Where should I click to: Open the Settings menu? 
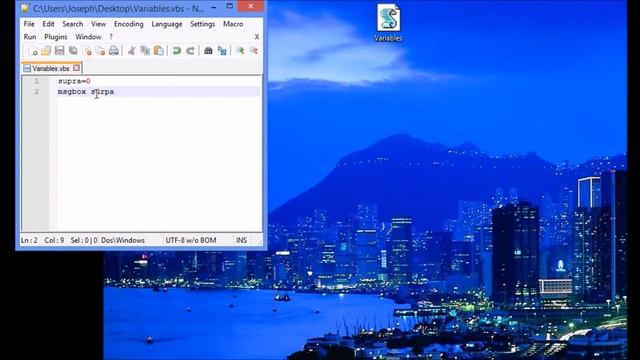pyautogui.click(x=202, y=24)
